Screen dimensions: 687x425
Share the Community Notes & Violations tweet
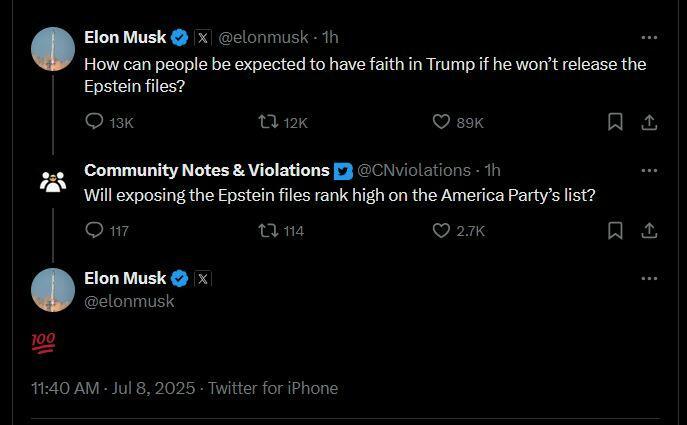(648, 230)
